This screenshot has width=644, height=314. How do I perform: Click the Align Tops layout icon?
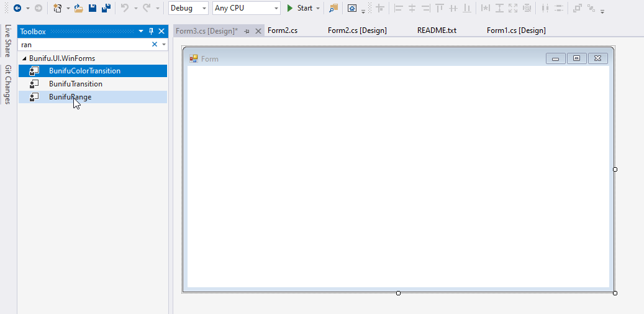pos(440,8)
